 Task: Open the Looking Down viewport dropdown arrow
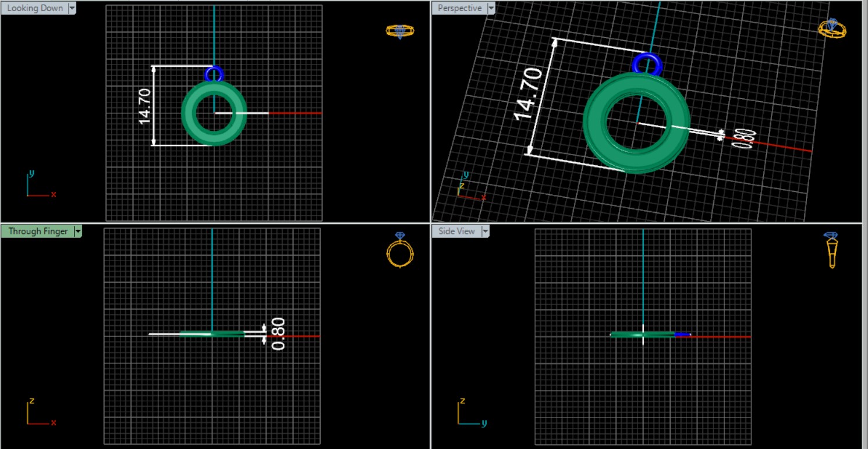(72, 8)
